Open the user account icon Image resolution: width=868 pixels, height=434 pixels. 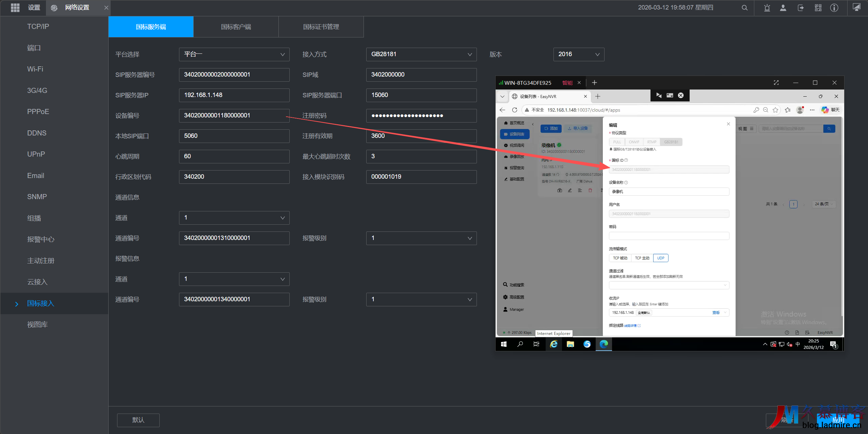pos(783,8)
